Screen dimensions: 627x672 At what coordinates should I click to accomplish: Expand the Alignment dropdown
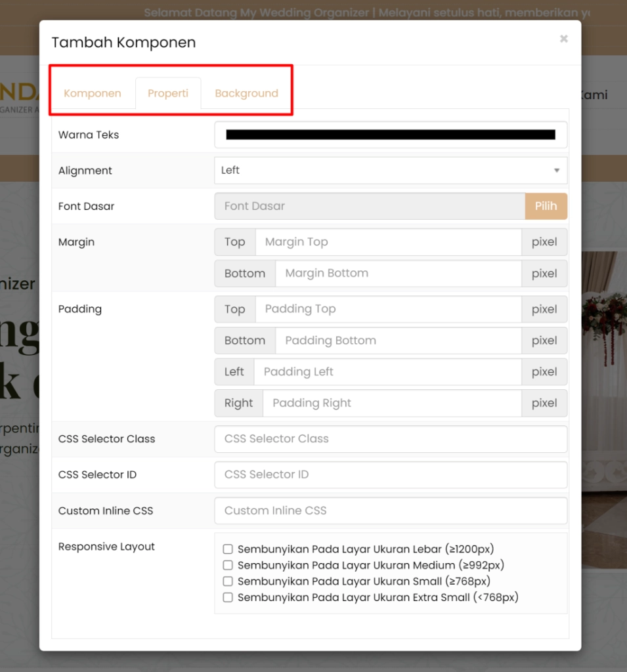point(391,171)
